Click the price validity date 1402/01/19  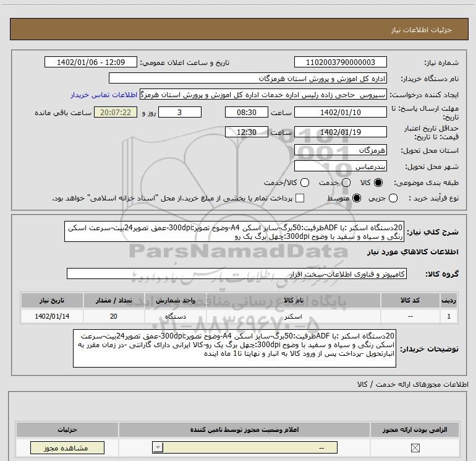click(340, 132)
